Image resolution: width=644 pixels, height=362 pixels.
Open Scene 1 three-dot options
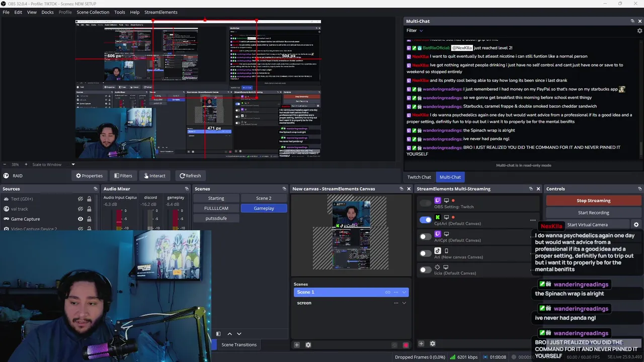tap(396, 292)
